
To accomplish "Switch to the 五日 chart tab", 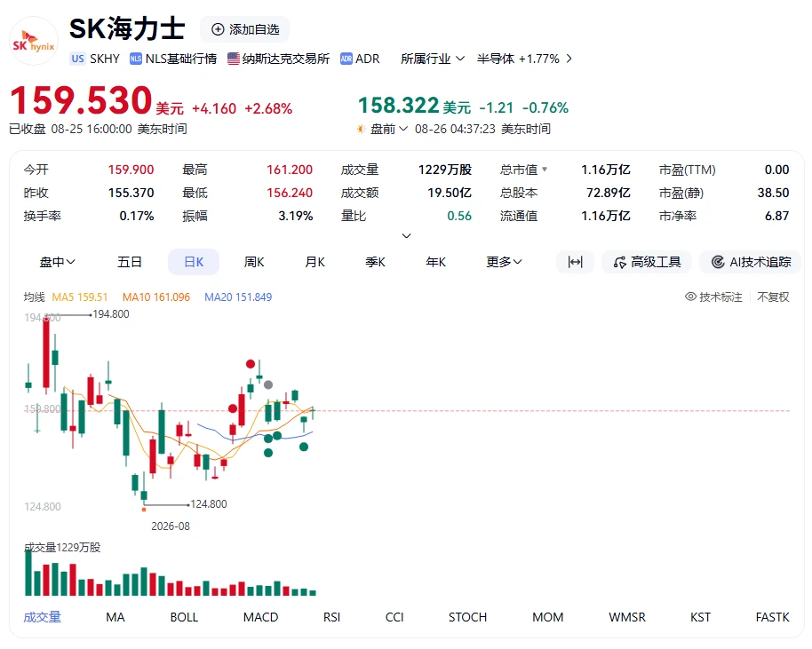I will pos(130,262).
